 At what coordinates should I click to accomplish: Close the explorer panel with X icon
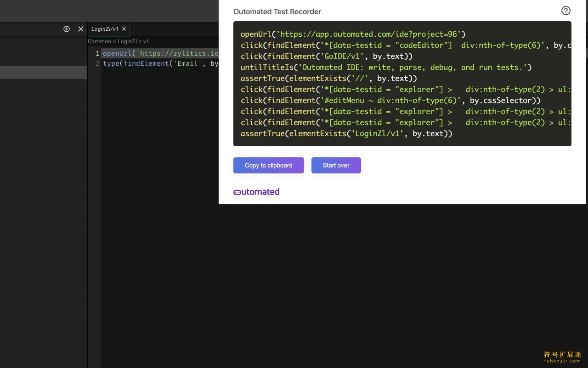81,29
